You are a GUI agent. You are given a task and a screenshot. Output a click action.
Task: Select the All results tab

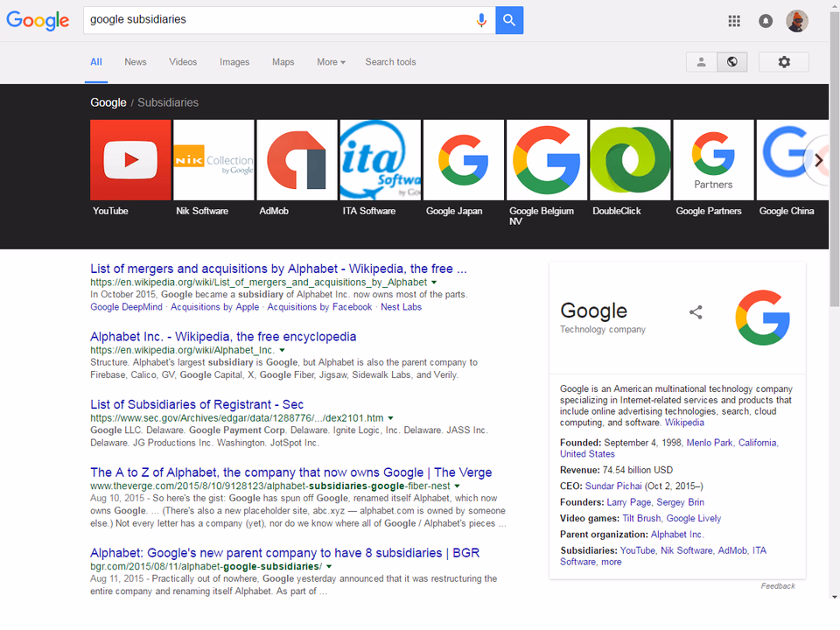pos(96,62)
